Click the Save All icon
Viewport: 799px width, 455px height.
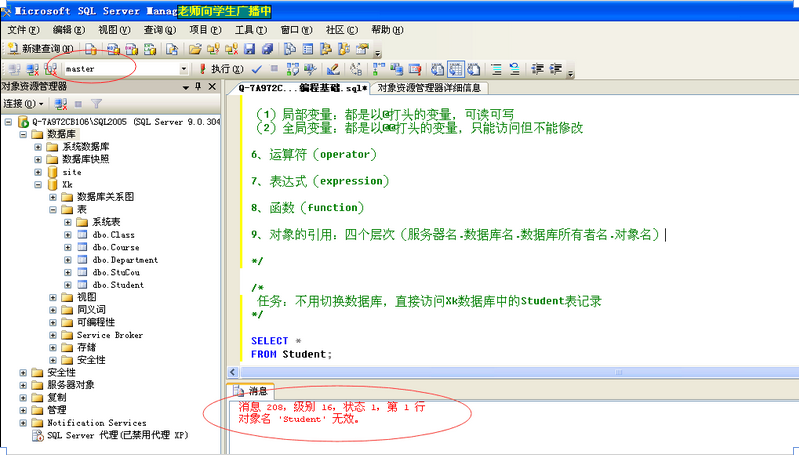coord(268,49)
